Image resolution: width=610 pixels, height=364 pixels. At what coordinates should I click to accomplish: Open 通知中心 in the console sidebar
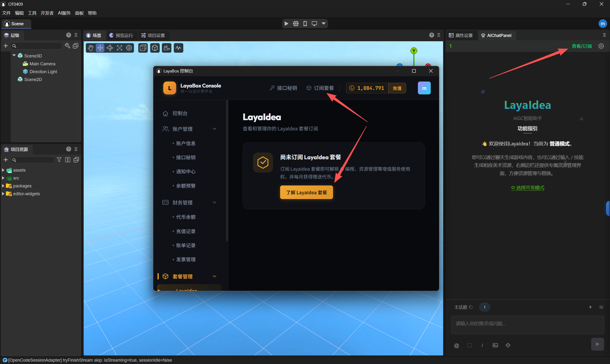tap(186, 171)
